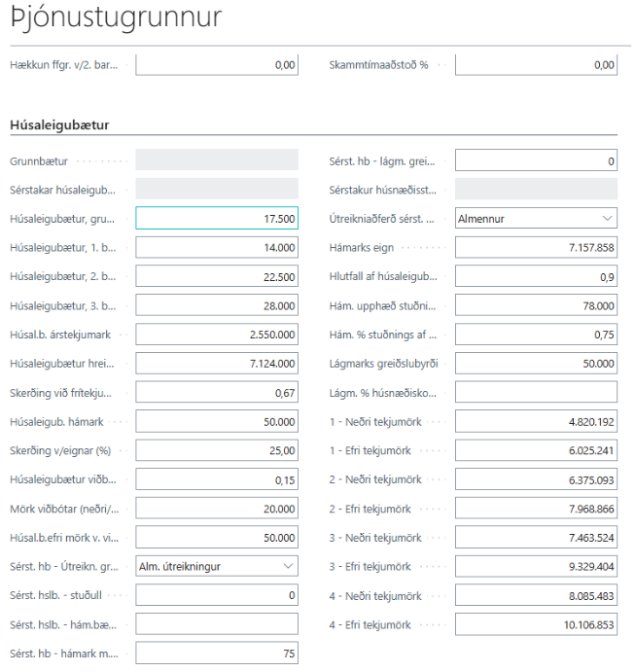This screenshot has width=634, height=672.
Task: Edit the Húsaleigubætur, 2. b. value 22.500
Action: point(216,277)
